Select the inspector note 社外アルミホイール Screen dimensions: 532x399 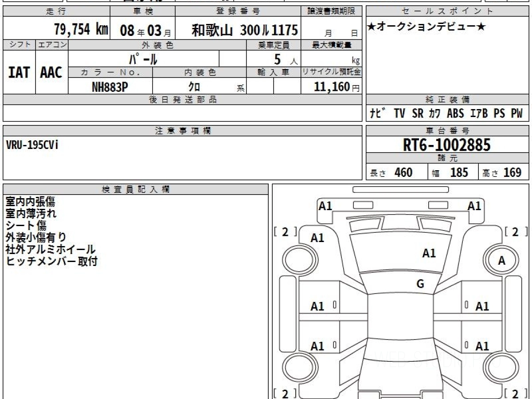coord(51,250)
